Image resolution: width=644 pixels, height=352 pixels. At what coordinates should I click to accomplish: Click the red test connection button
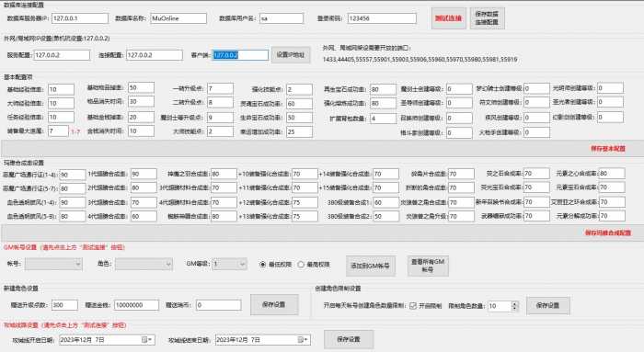449,18
